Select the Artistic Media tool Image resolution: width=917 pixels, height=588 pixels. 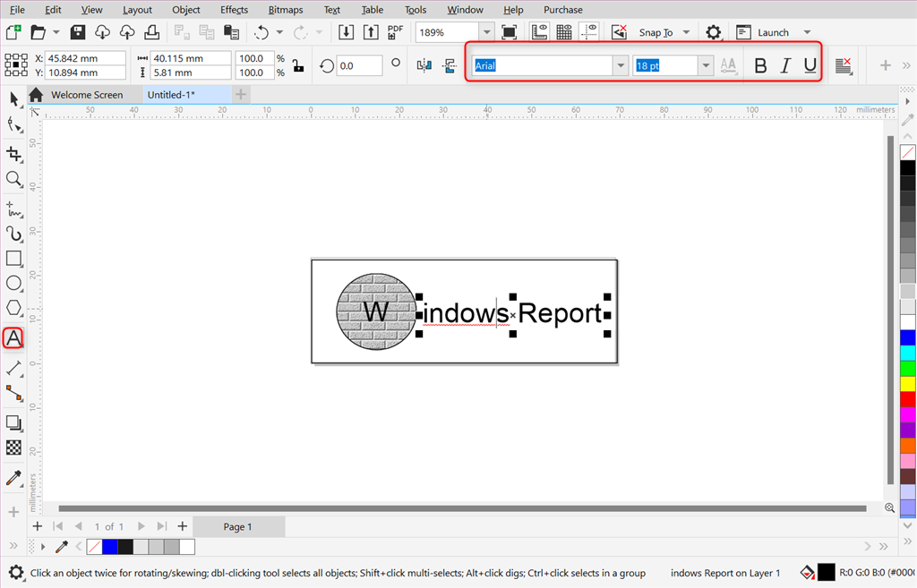[13, 234]
